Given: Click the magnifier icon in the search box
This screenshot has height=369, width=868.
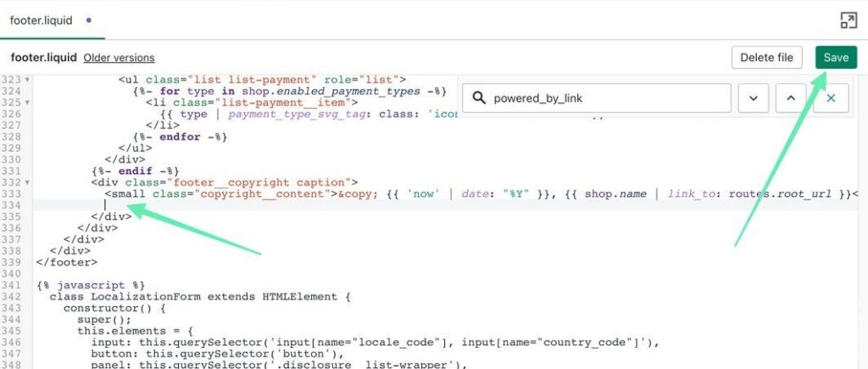Looking at the screenshot, I should tap(479, 98).
